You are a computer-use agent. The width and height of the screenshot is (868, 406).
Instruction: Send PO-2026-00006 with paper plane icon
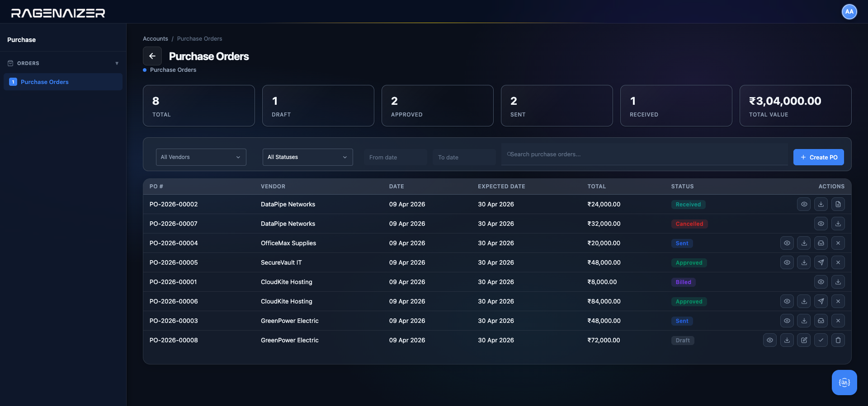point(821,301)
